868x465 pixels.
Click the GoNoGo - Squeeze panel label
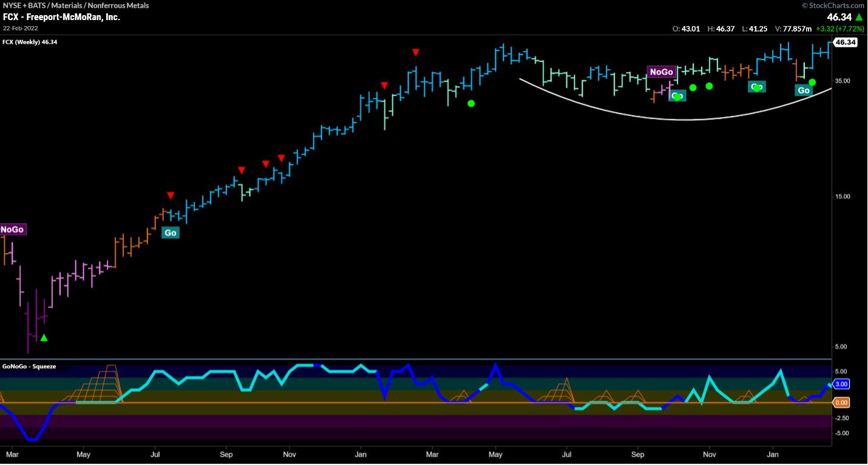tap(29, 366)
